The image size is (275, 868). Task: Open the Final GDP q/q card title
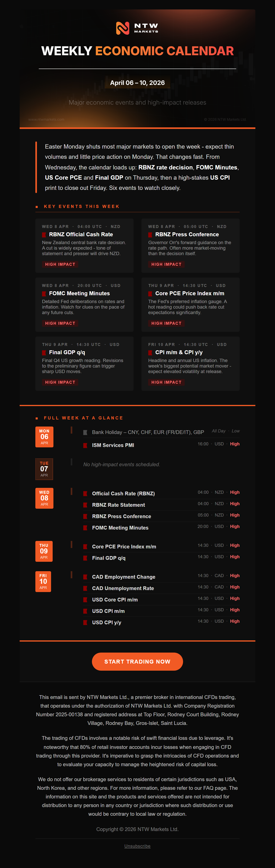coord(67,352)
